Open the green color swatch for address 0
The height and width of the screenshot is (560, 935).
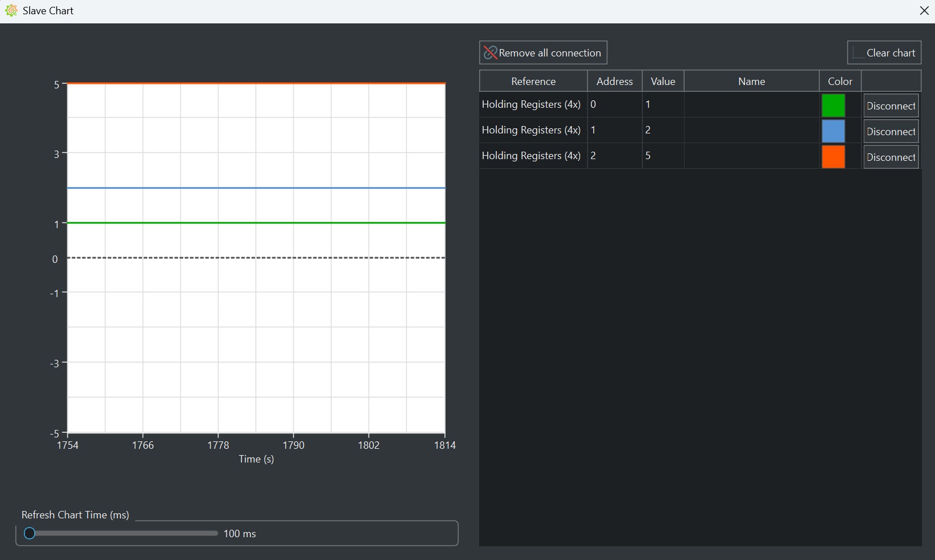pos(833,105)
